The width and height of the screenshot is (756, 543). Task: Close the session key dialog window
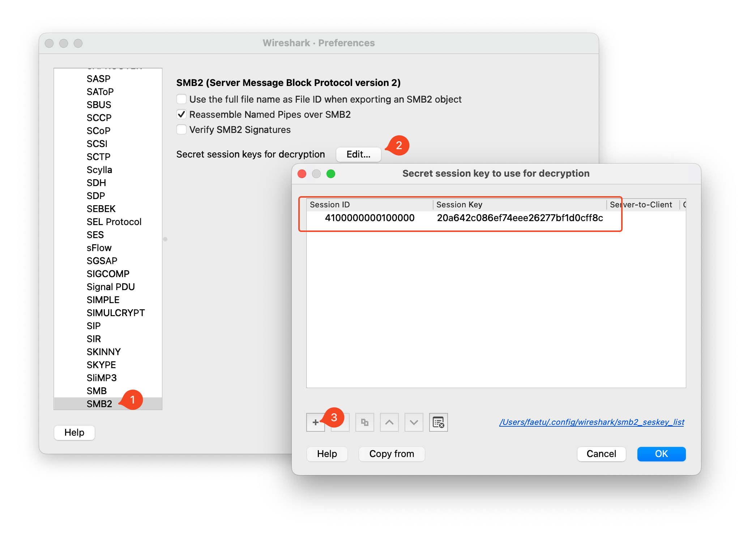302,174
